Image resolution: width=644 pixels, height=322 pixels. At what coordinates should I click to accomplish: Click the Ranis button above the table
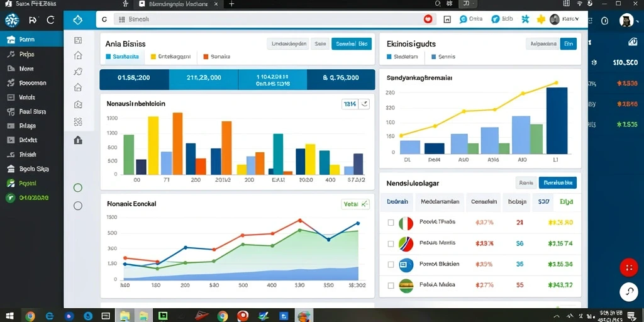click(x=526, y=183)
